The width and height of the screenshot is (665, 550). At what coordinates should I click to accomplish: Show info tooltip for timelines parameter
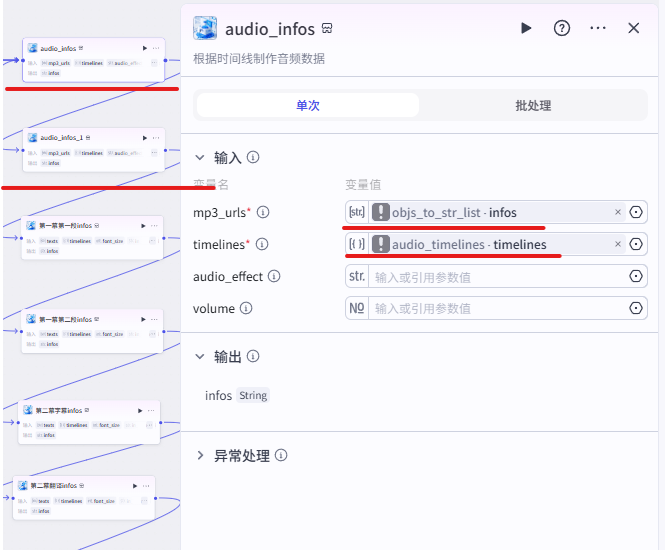[262, 244]
